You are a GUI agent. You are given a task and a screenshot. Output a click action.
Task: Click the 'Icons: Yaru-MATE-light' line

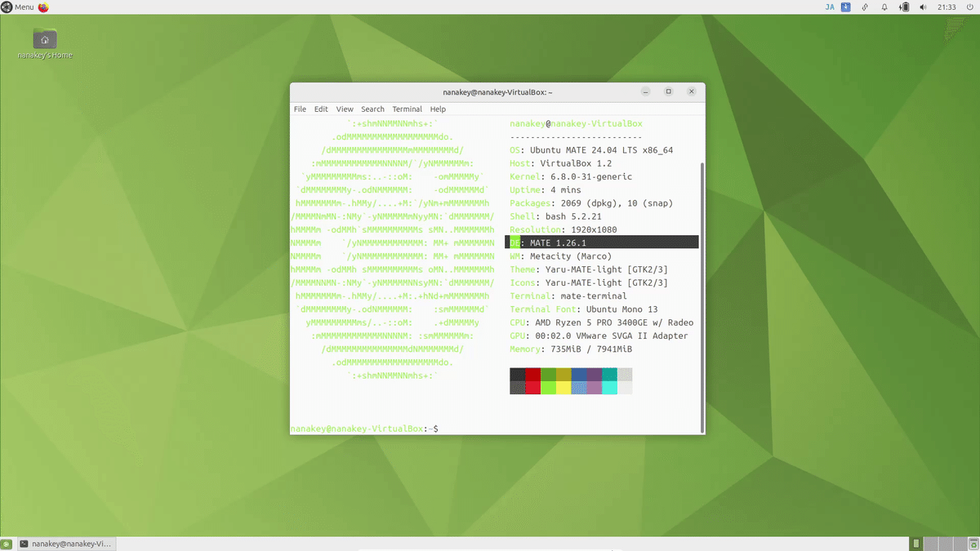point(589,282)
